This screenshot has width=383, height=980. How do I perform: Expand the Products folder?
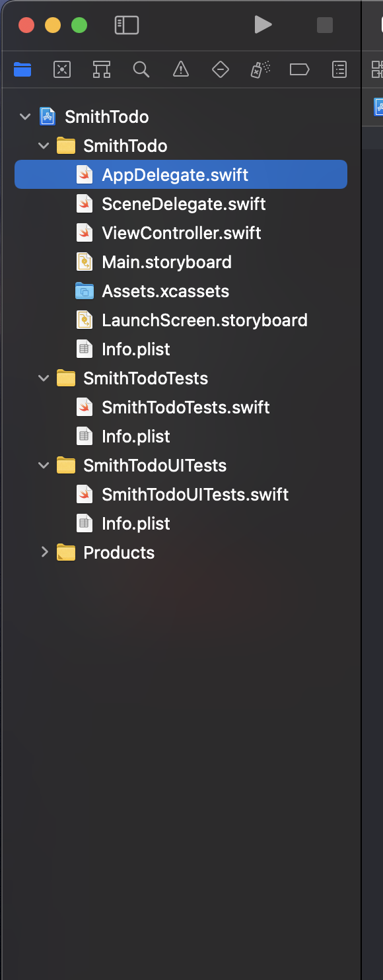(44, 552)
